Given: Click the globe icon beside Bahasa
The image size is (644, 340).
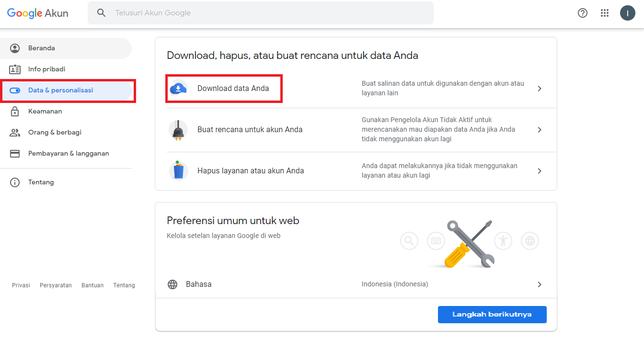Looking at the screenshot, I should pyautogui.click(x=172, y=284).
